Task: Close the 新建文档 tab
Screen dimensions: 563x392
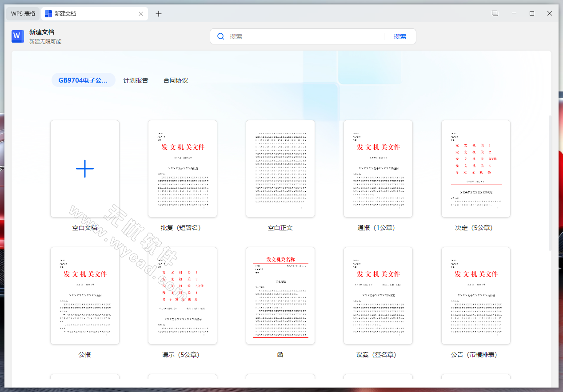Action: [141, 14]
